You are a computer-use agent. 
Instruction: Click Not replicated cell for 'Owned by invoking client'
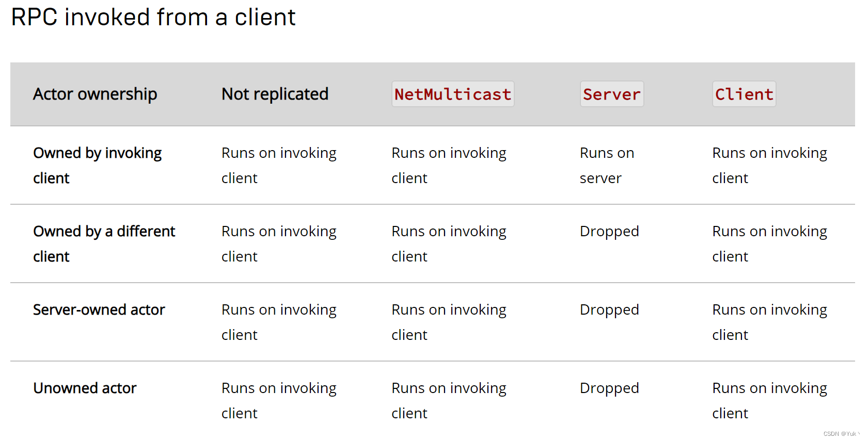[x=279, y=165]
